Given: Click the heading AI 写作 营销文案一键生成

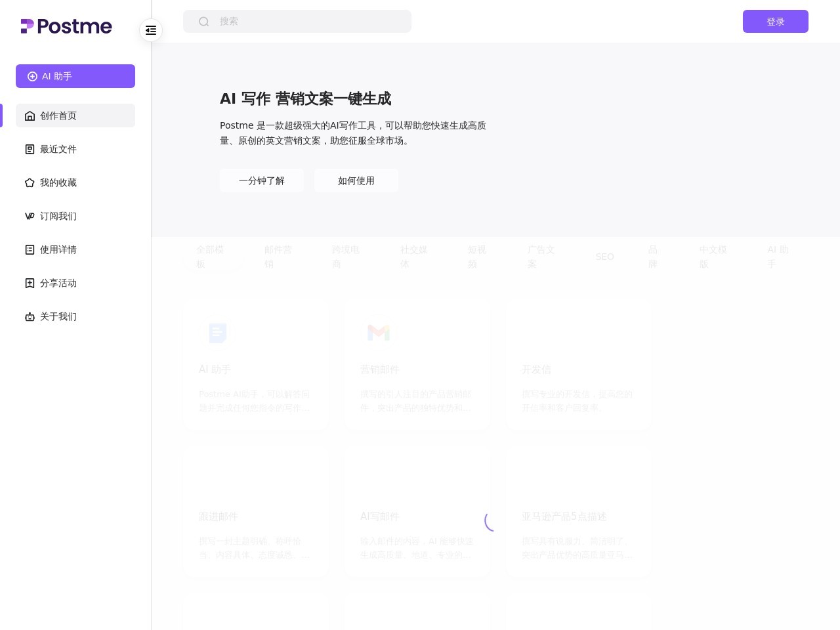Looking at the screenshot, I should (x=306, y=98).
